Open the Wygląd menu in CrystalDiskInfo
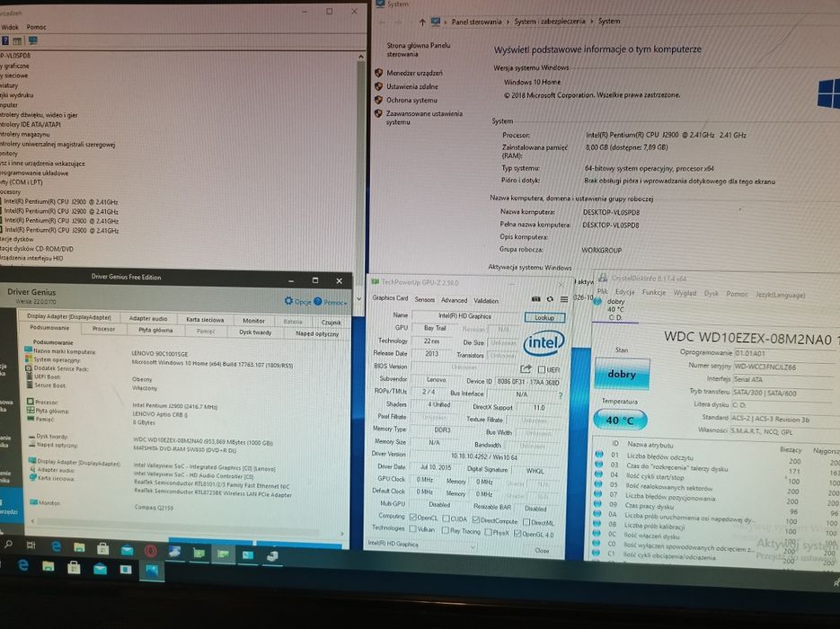This screenshot has height=629, width=840. pyautogui.click(x=685, y=293)
